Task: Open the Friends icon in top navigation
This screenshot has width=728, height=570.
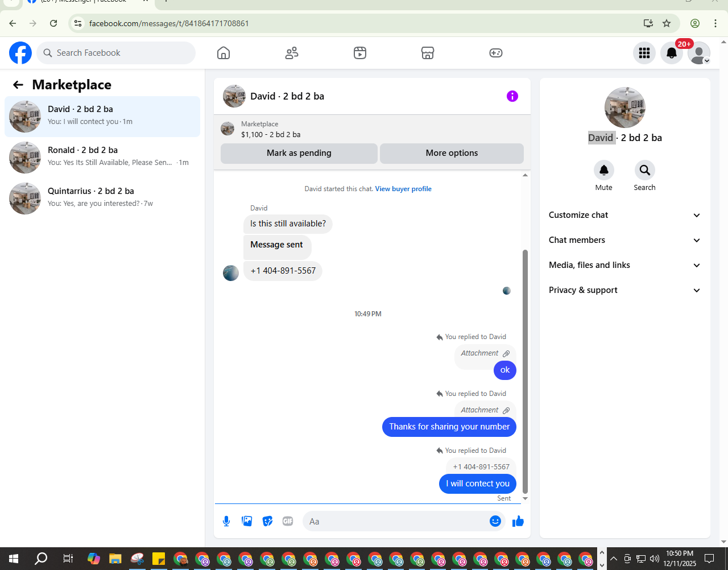Action: pos(292,53)
